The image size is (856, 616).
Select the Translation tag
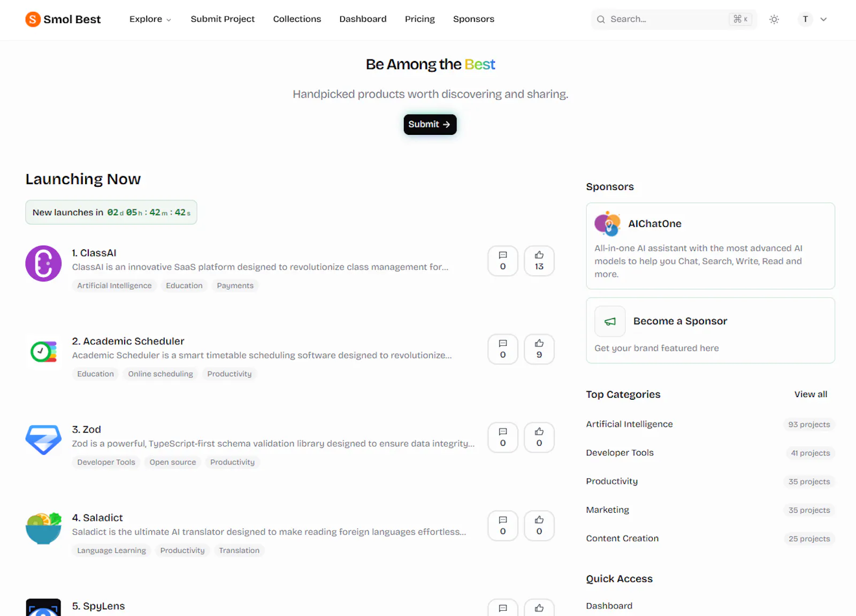click(x=239, y=551)
